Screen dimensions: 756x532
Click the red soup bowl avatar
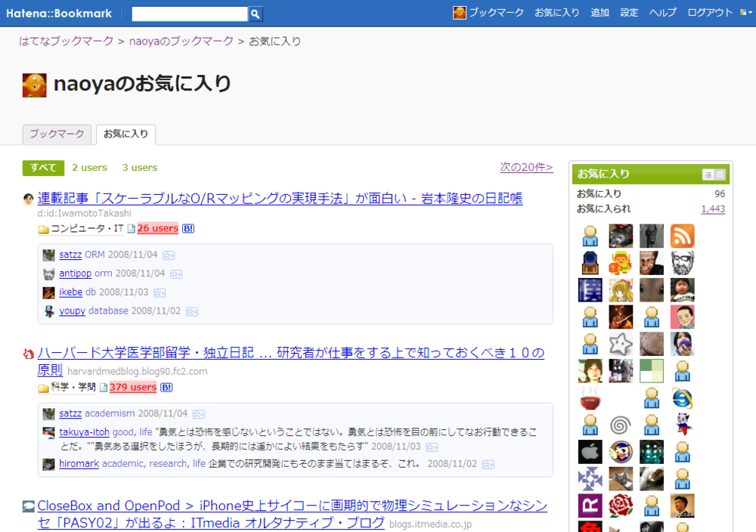[590, 398]
